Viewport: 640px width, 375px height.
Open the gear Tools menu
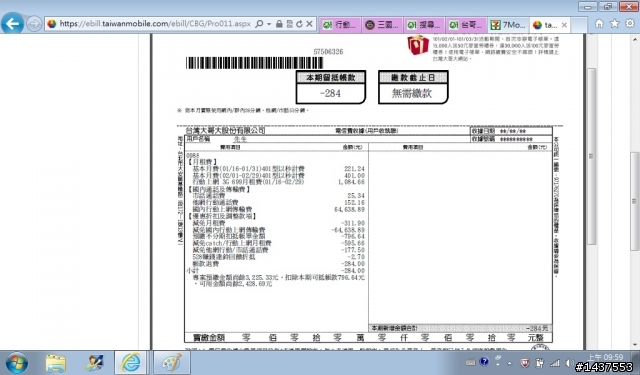point(630,24)
